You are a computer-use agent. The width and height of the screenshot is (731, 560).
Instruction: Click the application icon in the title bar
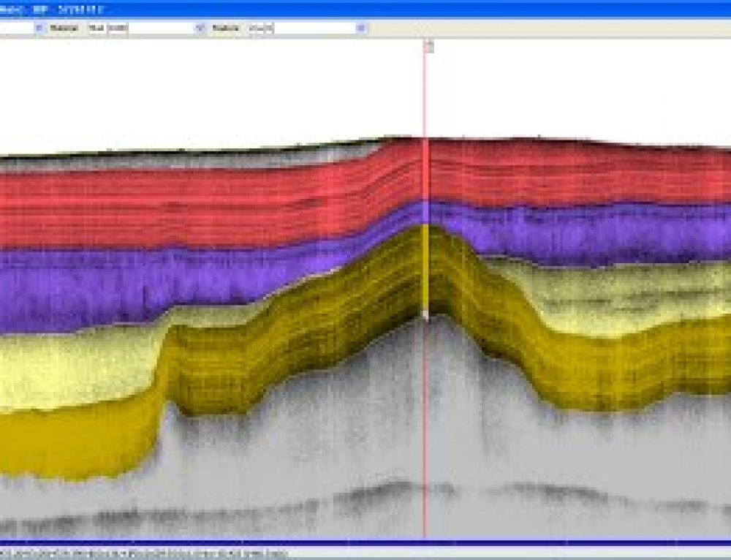pos(6,9)
